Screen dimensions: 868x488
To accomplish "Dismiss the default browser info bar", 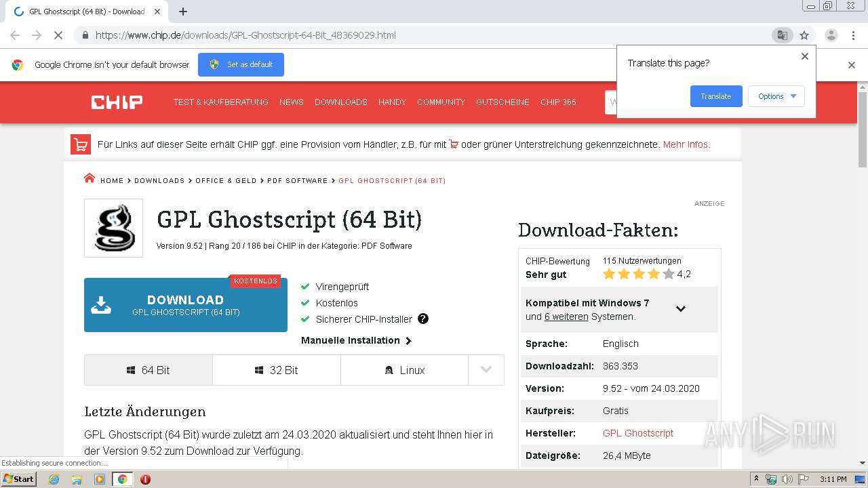I will pos(852,65).
